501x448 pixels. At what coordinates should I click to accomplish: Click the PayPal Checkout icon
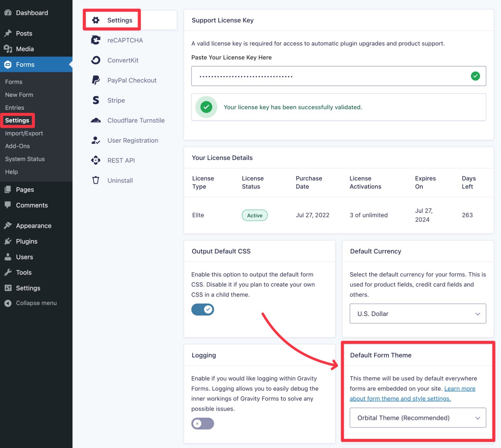96,80
